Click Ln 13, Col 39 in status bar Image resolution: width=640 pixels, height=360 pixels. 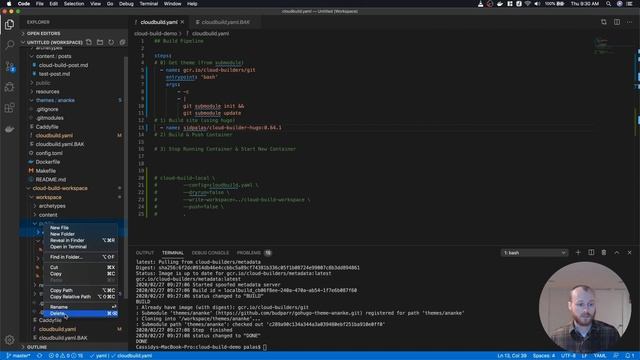[512, 356]
